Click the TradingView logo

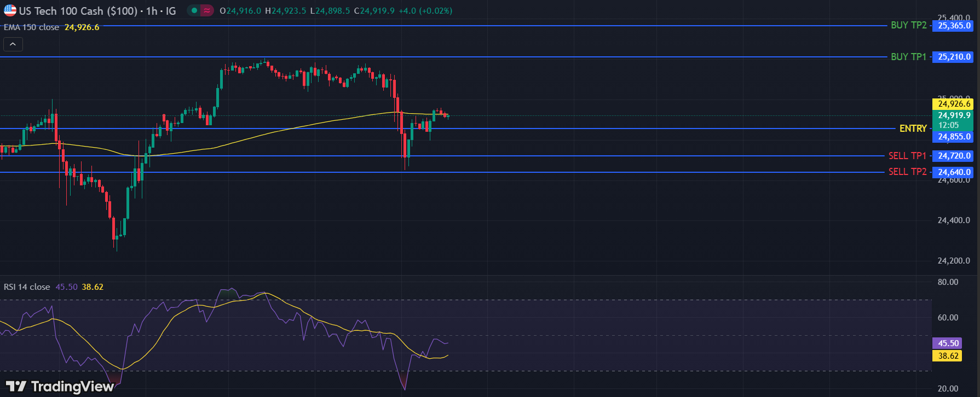60,387
